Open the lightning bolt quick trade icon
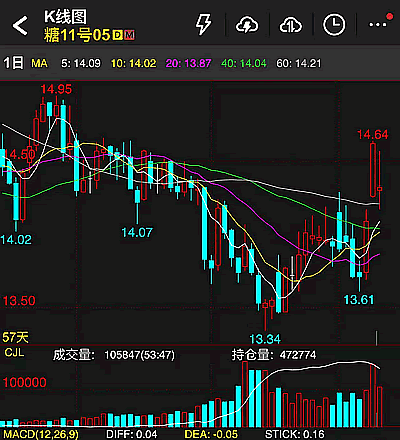This screenshot has width=400, height=440. 203,24
